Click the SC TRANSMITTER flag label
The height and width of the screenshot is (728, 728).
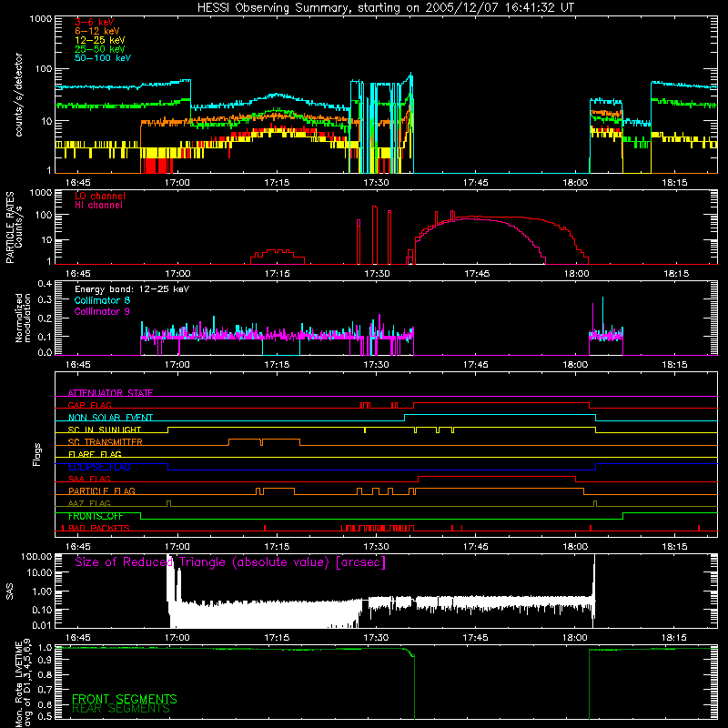pos(106,442)
